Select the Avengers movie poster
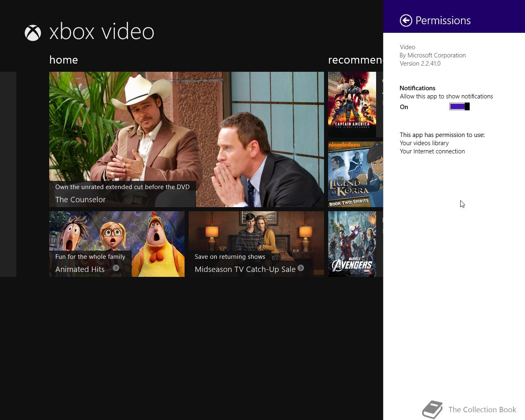525x420 pixels. pyautogui.click(x=352, y=244)
